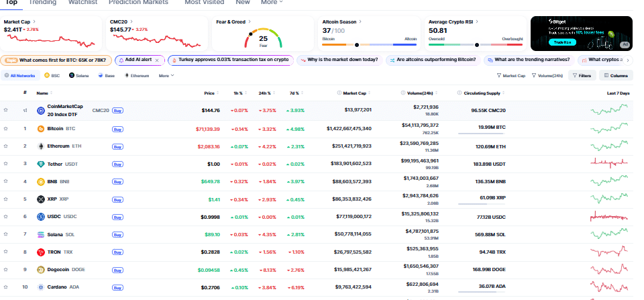644x300 pixels.
Task: Star Solana to add to watchlist
Action: pyautogui.click(x=6, y=234)
